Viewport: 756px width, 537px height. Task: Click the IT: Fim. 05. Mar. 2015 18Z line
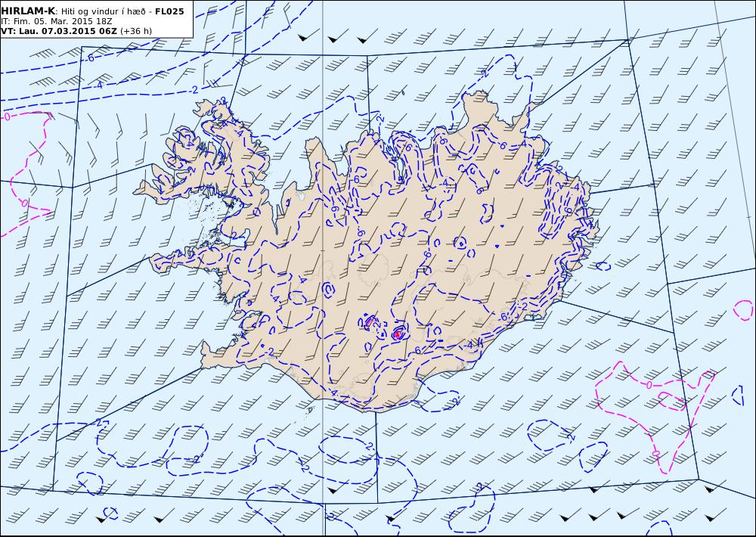pyautogui.click(x=57, y=22)
